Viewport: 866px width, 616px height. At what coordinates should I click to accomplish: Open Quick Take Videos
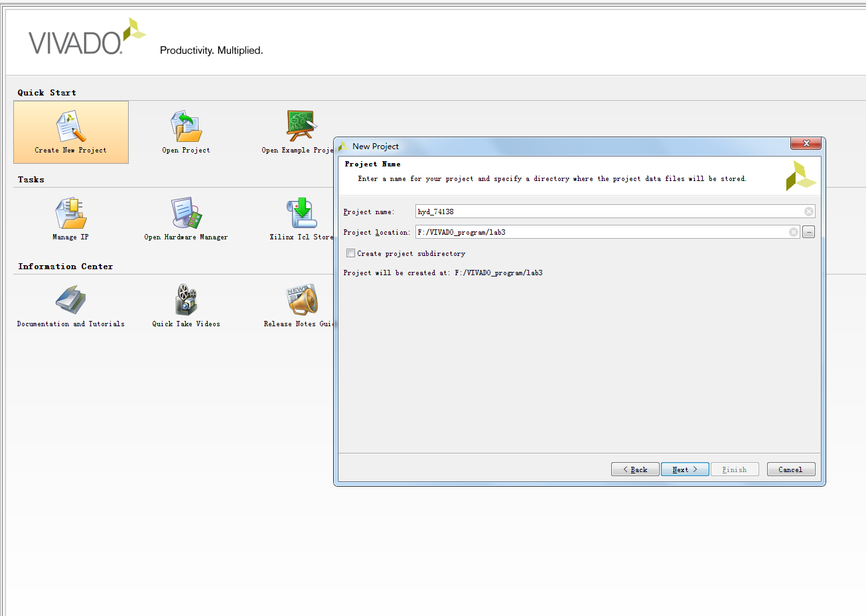tap(186, 301)
